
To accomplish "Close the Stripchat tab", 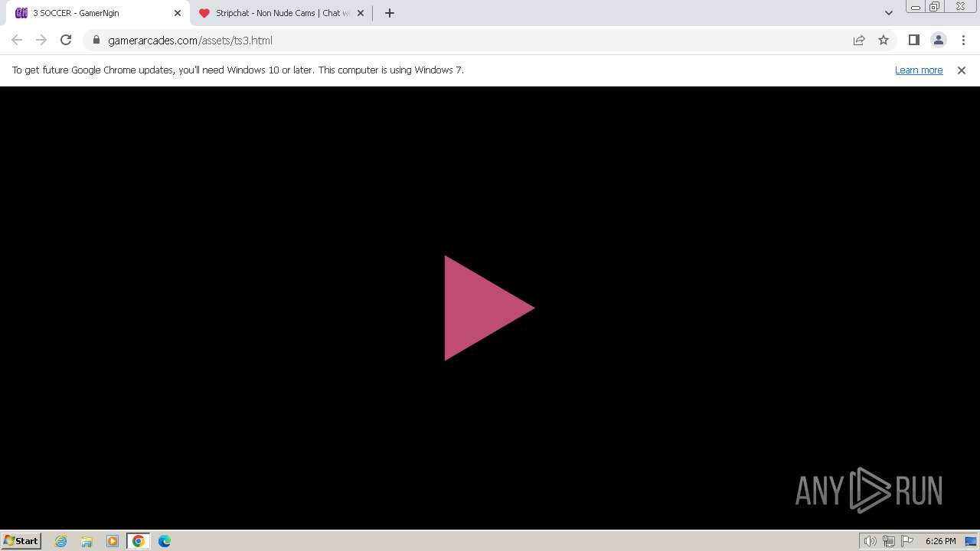I will point(361,13).
